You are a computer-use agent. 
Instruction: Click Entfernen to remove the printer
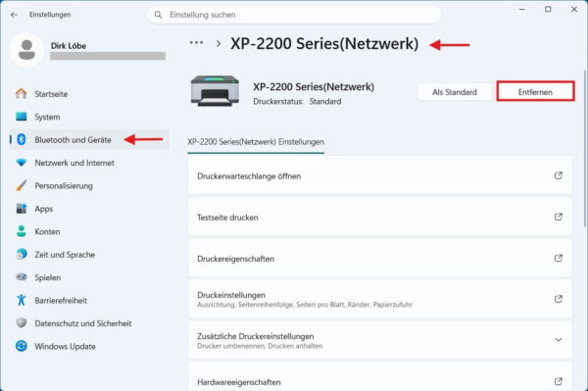pyautogui.click(x=535, y=92)
